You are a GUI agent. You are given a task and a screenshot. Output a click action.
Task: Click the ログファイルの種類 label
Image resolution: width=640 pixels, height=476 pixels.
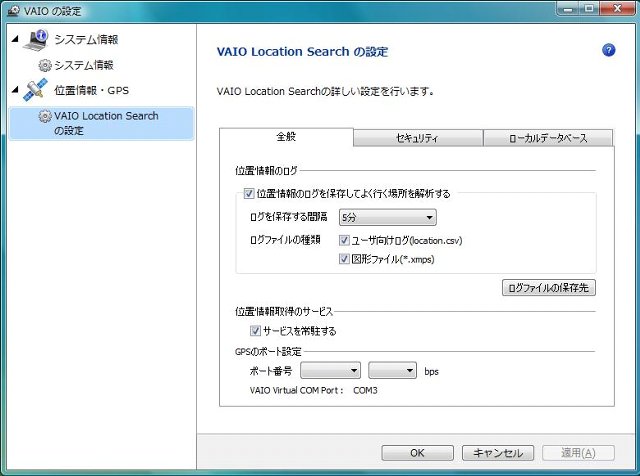tap(285, 240)
